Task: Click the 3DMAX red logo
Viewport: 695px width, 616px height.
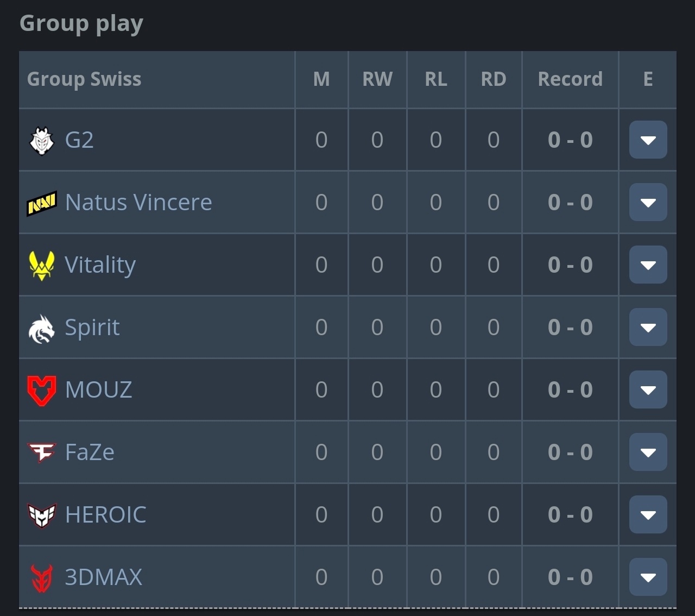Action: click(42, 578)
